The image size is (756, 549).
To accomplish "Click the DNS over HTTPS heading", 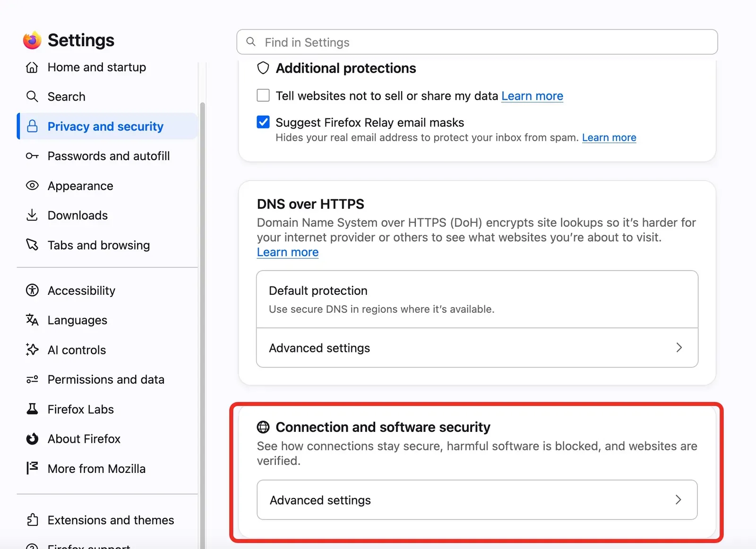I will pos(310,204).
